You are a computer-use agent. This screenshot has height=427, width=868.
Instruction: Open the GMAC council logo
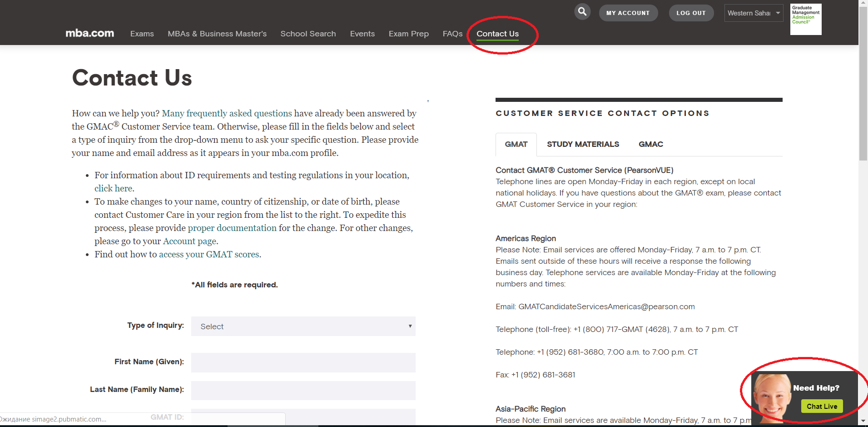pyautogui.click(x=805, y=19)
